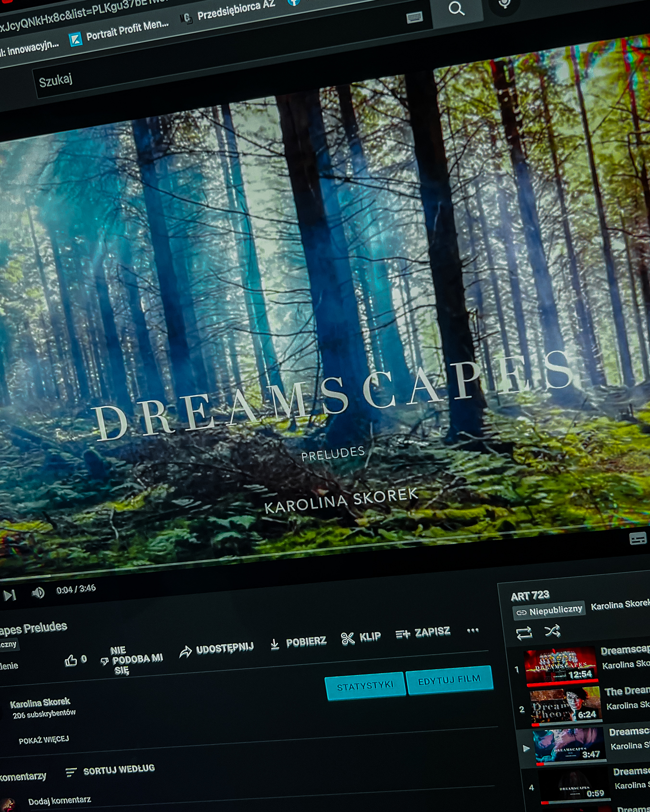Expand description with Pokaż więcej
Image resolution: width=650 pixels, height=812 pixels.
click(x=44, y=739)
